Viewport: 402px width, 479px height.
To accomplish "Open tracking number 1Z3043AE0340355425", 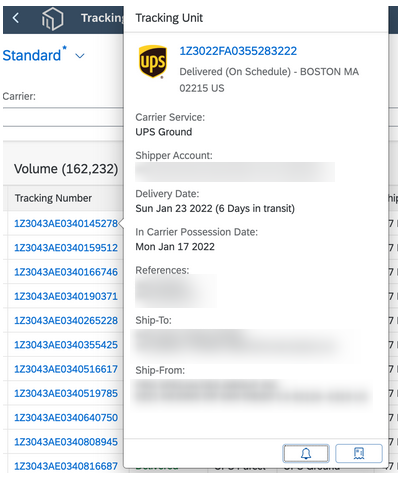I will pyautogui.click(x=66, y=345).
